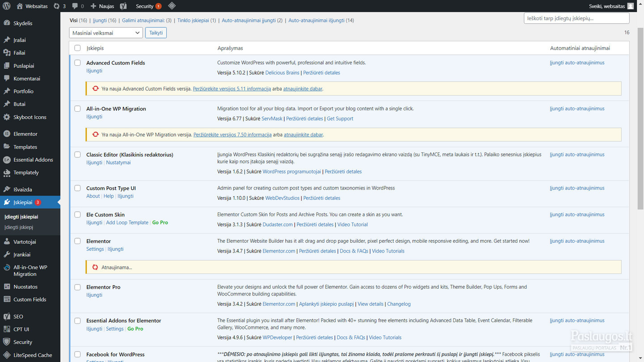Screen dimensions: 644x362
Task: Open the WordPress logo menu
Action: (x=7, y=6)
